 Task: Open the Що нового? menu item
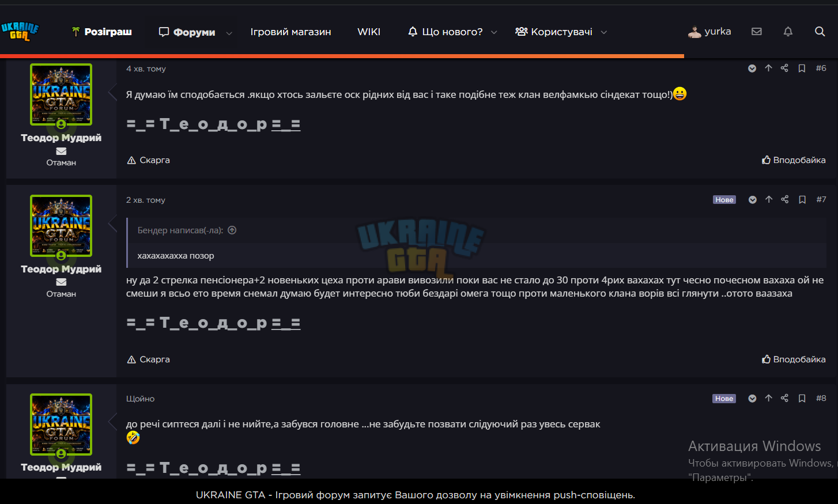click(x=445, y=32)
